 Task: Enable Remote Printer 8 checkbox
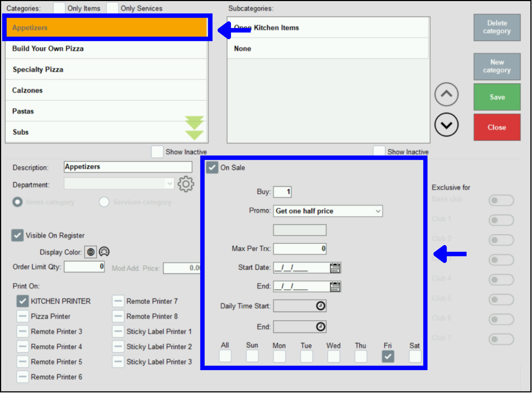tap(118, 316)
